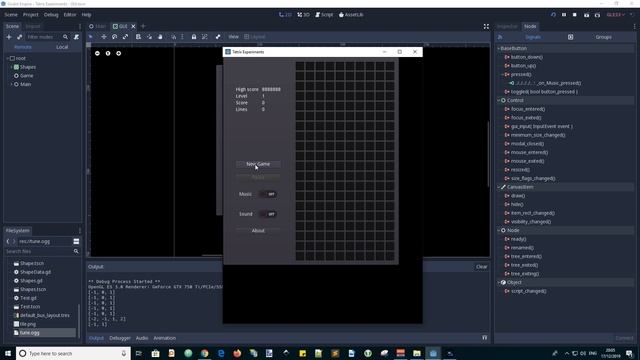Collapse the pressed() signal connections
This screenshot has height=360, width=640.
point(502,74)
